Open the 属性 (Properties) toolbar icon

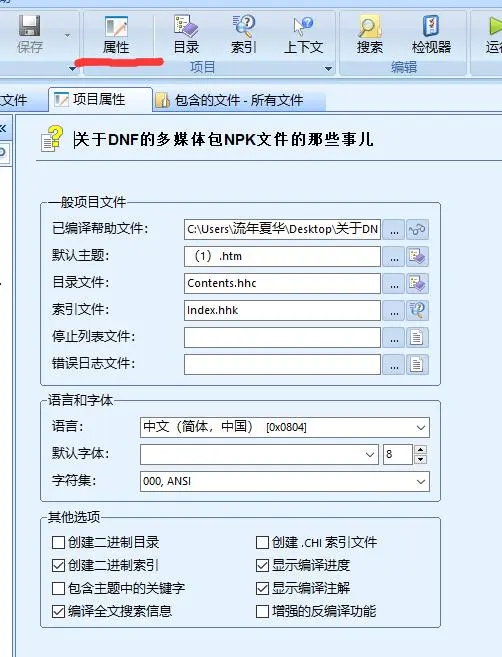coord(116,35)
